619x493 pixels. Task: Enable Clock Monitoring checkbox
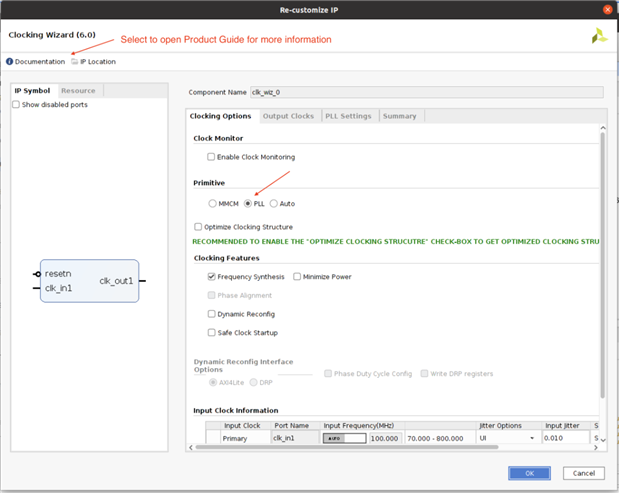click(211, 157)
